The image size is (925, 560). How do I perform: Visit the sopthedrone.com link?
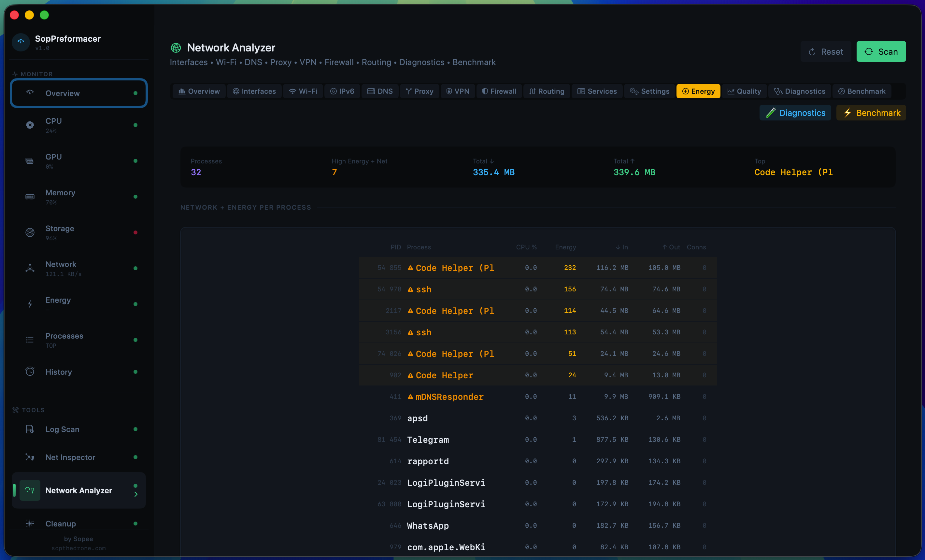coord(78,548)
